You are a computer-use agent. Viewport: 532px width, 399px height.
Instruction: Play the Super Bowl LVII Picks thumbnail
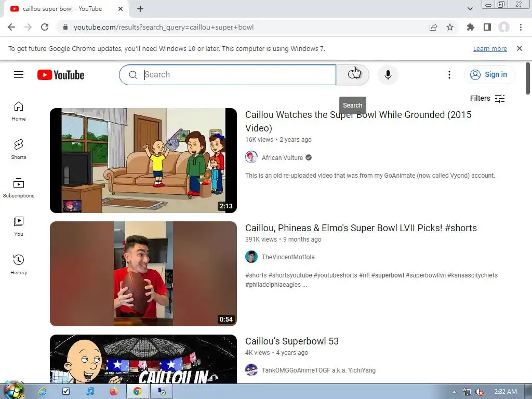click(x=143, y=274)
